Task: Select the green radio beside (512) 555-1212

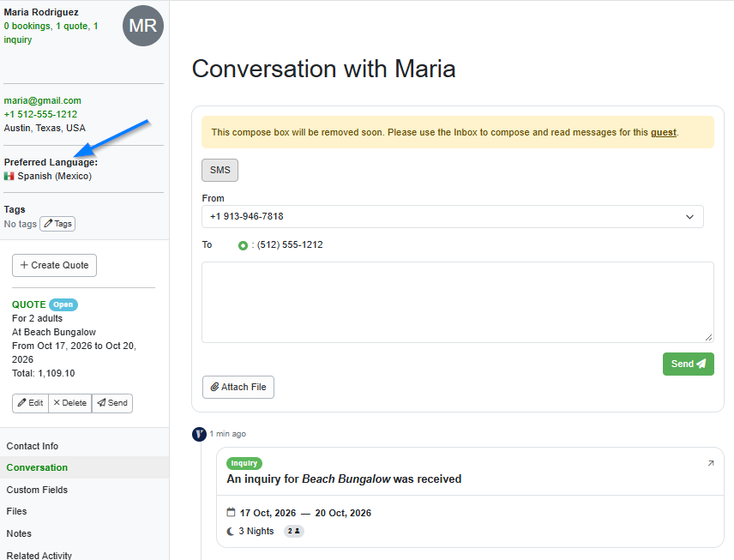Action: tap(243, 245)
